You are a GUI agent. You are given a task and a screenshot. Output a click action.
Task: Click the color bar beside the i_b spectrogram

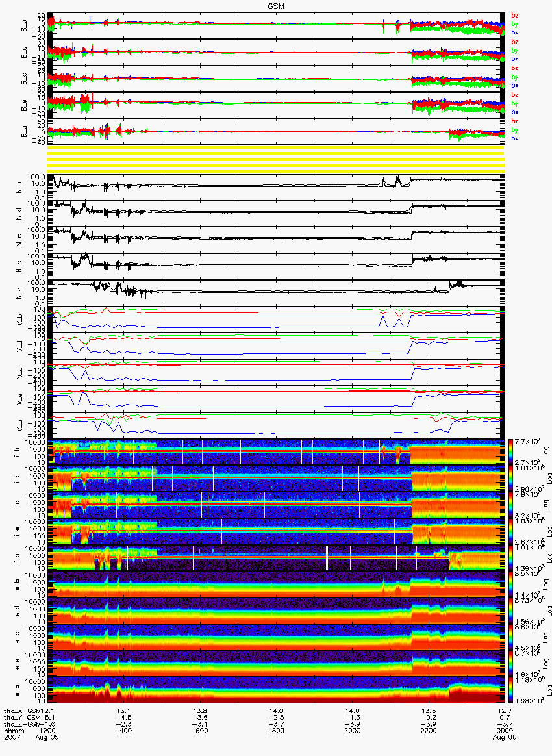click(x=511, y=452)
